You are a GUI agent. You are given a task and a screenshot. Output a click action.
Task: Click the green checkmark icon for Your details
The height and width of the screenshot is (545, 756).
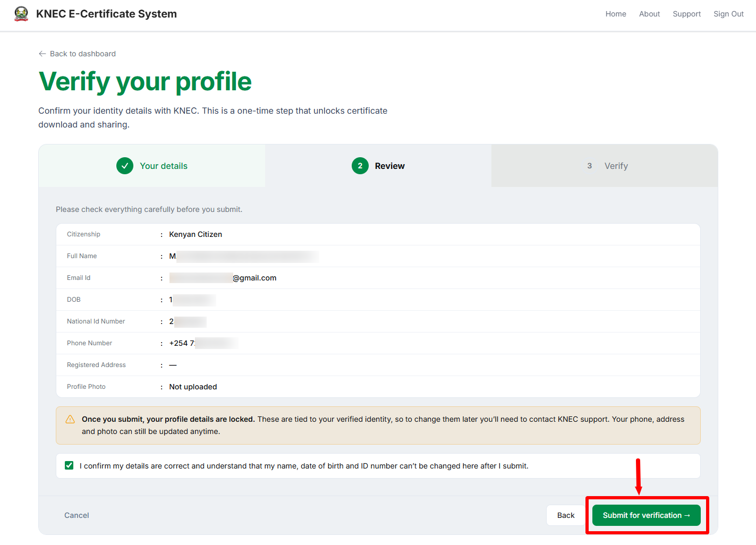pyautogui.click(x=125, y=166)
